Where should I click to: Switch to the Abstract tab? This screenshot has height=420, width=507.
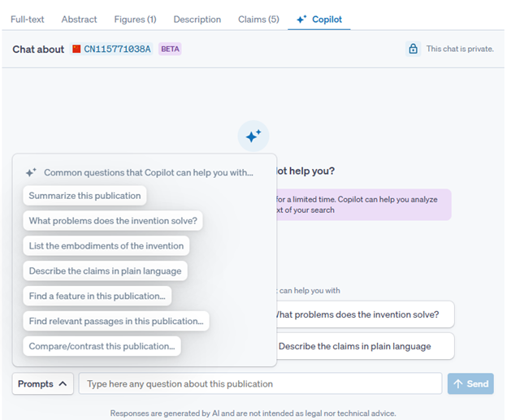coord(79,19)
